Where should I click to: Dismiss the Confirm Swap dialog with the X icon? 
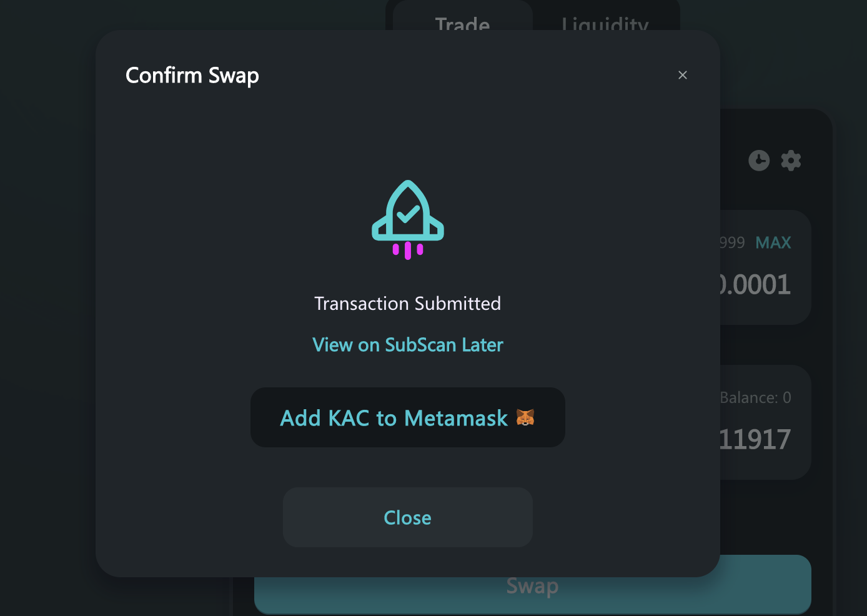(683, 75)
